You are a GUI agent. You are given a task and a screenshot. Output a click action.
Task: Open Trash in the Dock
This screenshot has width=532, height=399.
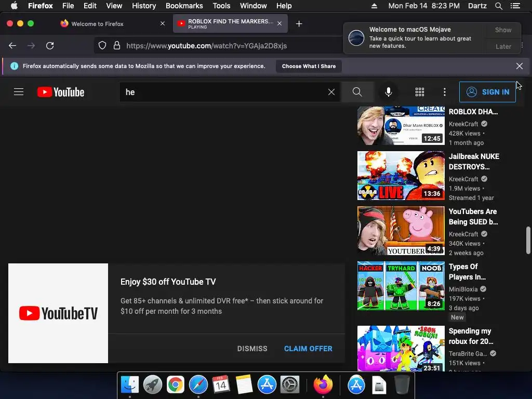[402, 384]
